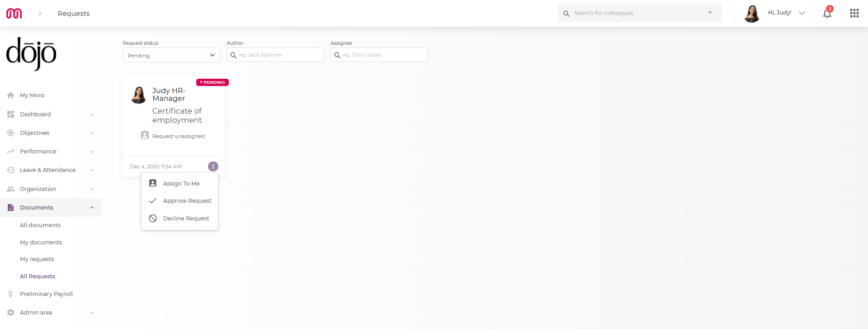Screen dimensions: 868x329
Task: Choose Assign To Me from menu
Action: pyautogui.click(x=179, y=183)
